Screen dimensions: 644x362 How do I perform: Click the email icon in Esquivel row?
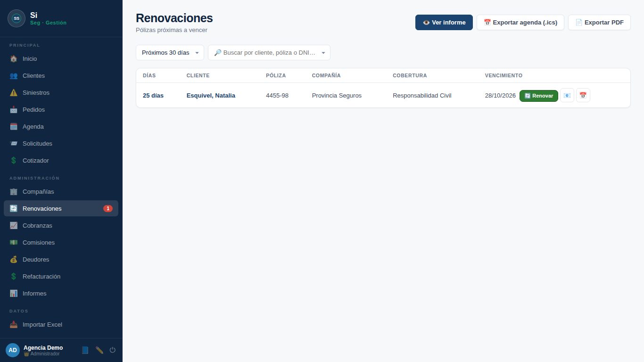(567, 95)
